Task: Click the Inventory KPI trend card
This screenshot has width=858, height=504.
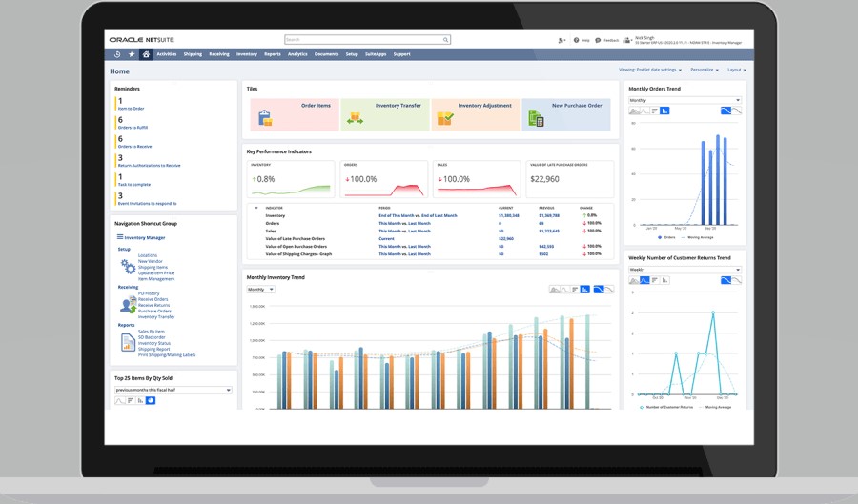Action: (291, 179)
